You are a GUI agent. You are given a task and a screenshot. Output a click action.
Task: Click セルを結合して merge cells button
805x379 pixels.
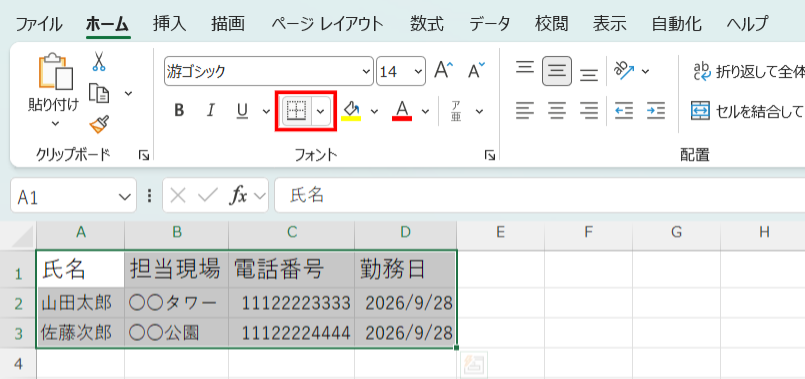click(748, 110)
